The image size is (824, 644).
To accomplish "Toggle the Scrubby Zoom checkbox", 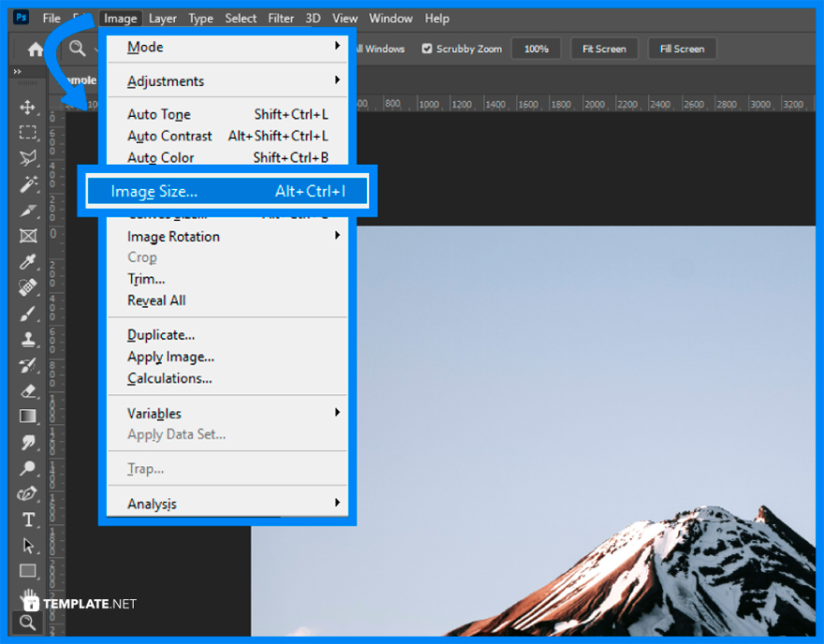I will pyautogui.click(x=427, y=48).
